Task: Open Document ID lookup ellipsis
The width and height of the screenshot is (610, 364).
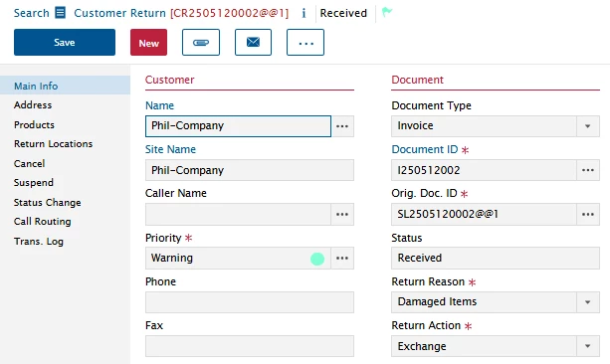Action: pyautogui.click(x=588, y=170)
